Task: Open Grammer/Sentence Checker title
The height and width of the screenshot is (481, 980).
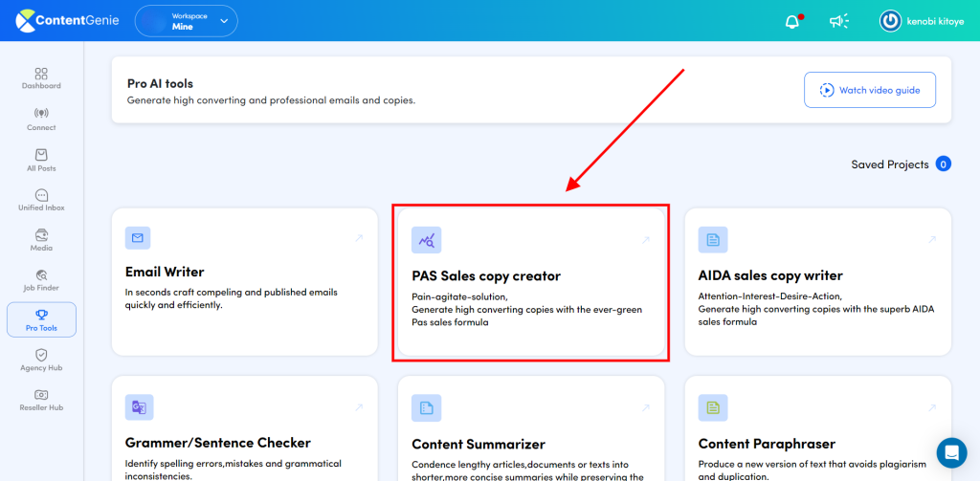Action: point(218,443)
